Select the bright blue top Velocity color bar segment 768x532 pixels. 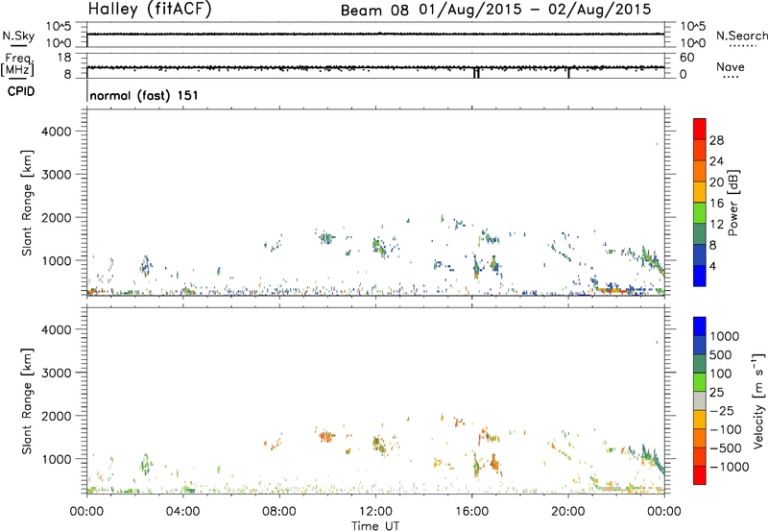click(700, 326)
